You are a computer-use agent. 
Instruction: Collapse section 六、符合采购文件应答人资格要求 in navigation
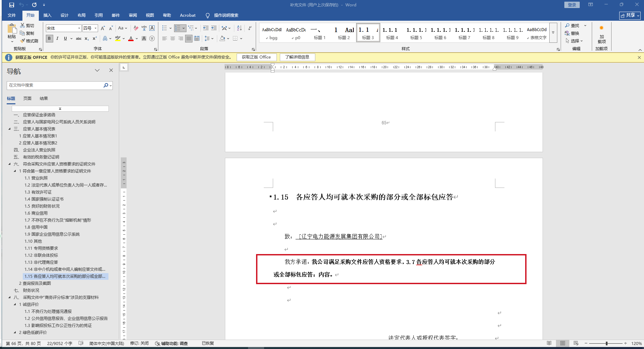[x=9, y=164]
